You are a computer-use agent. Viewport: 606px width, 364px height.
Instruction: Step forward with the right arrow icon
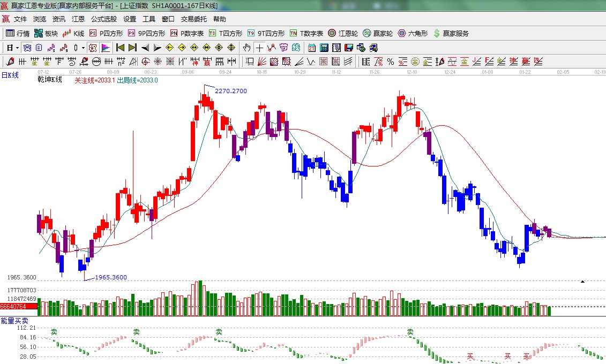[x=157, y=48]
